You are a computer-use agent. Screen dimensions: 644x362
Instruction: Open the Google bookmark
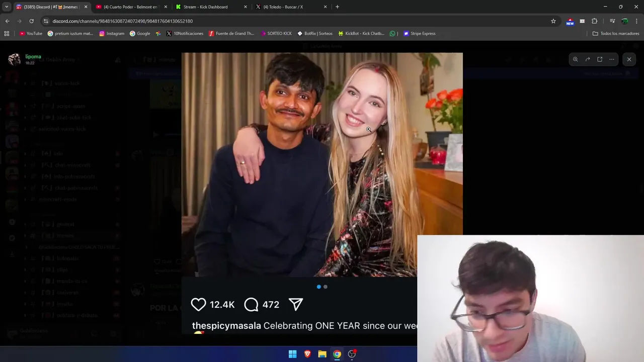(x=140, y=34)
